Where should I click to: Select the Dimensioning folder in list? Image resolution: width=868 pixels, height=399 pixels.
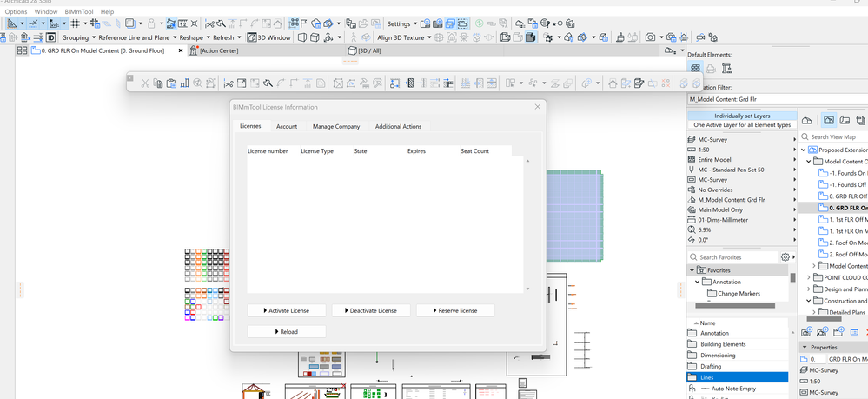[x=718, y=356]
